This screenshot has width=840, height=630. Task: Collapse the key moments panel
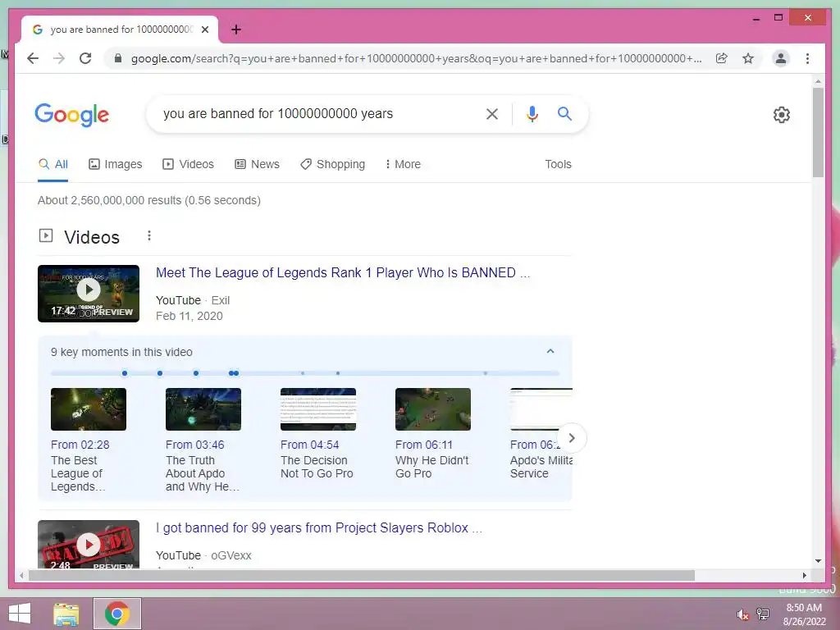click(x=550, y=351)
